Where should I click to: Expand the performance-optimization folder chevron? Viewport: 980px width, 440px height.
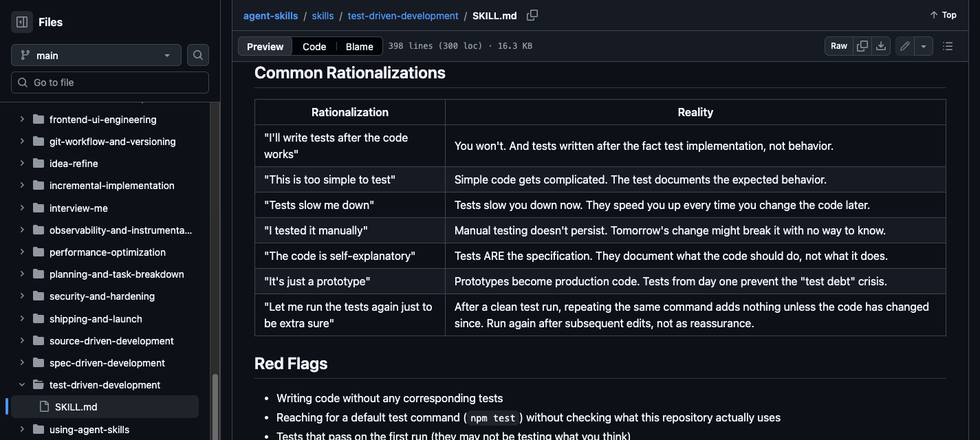tap(22, 252)
